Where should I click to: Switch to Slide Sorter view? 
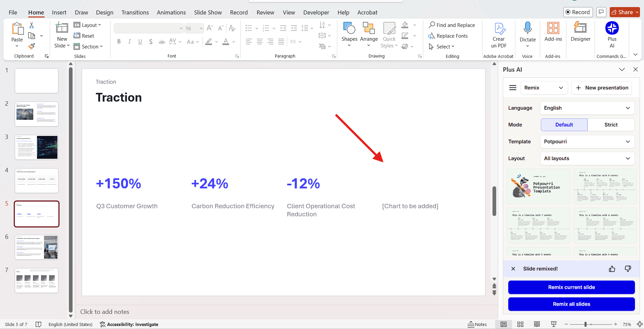520,324
